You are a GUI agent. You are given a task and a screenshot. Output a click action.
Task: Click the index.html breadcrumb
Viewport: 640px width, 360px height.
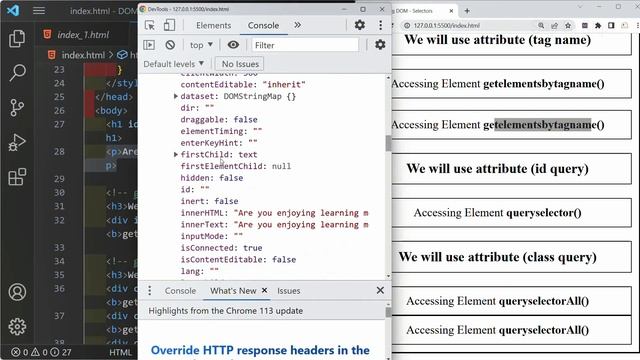coord(83,55)
